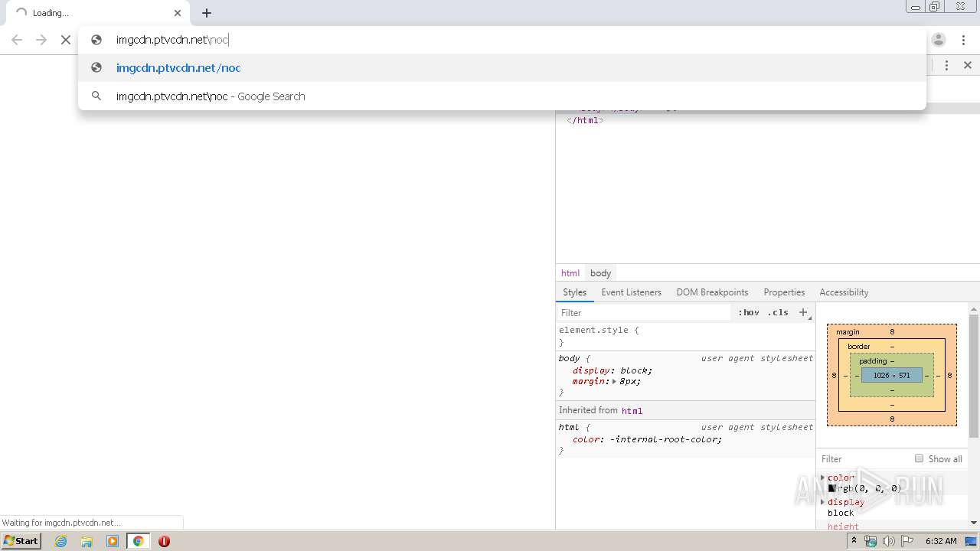Toggle the .cls class editor
Screen dimensions: 980x551
(x=778, y=312)
